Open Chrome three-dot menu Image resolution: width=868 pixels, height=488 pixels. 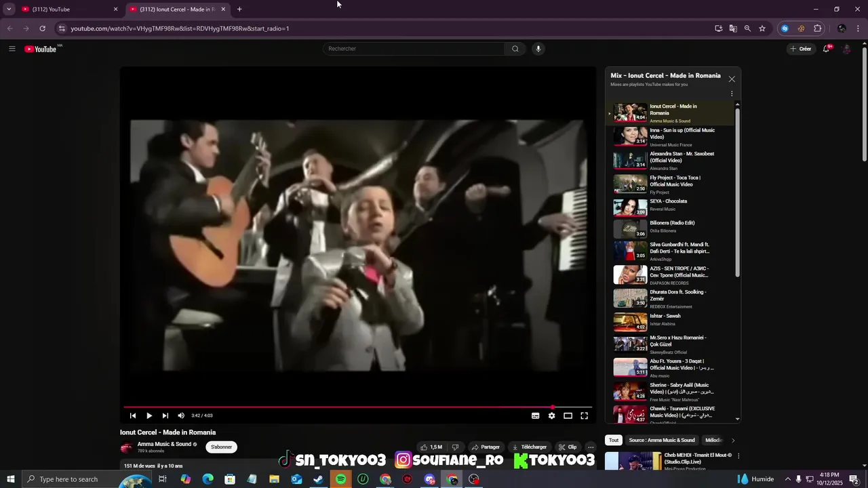[859, 28]
